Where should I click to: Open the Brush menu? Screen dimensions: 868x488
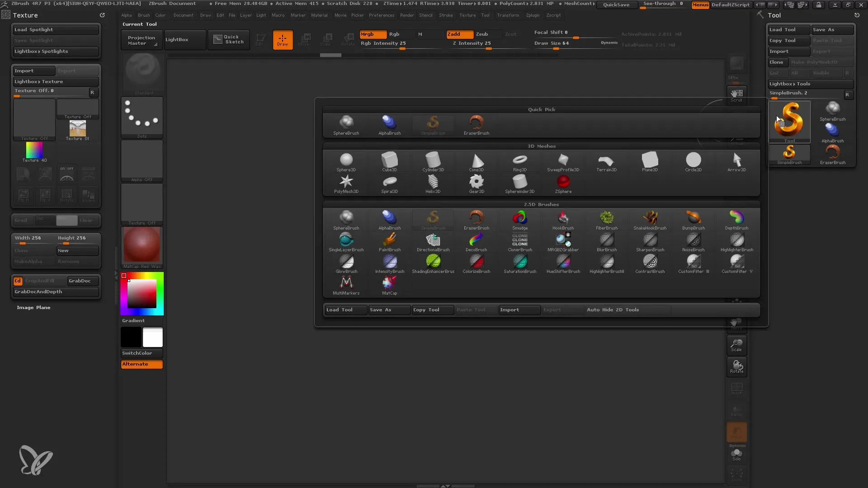[144, 15]
